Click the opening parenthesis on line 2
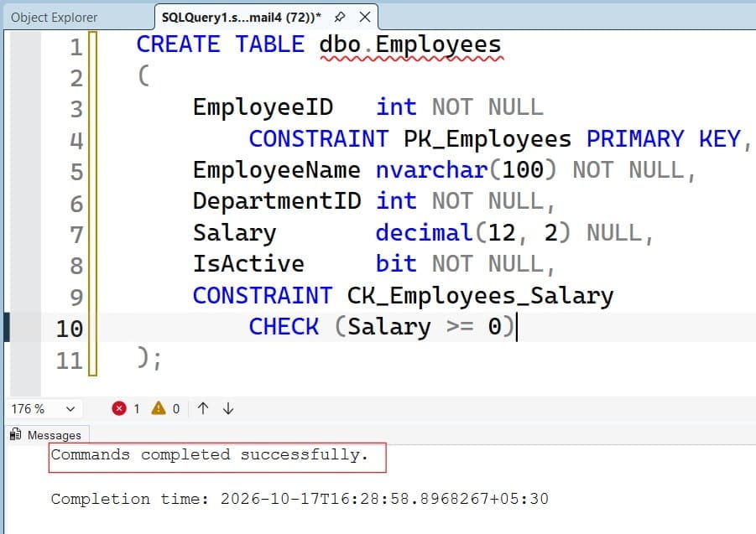The height and width of the screenshot is (534, 756). coord(143,76)
